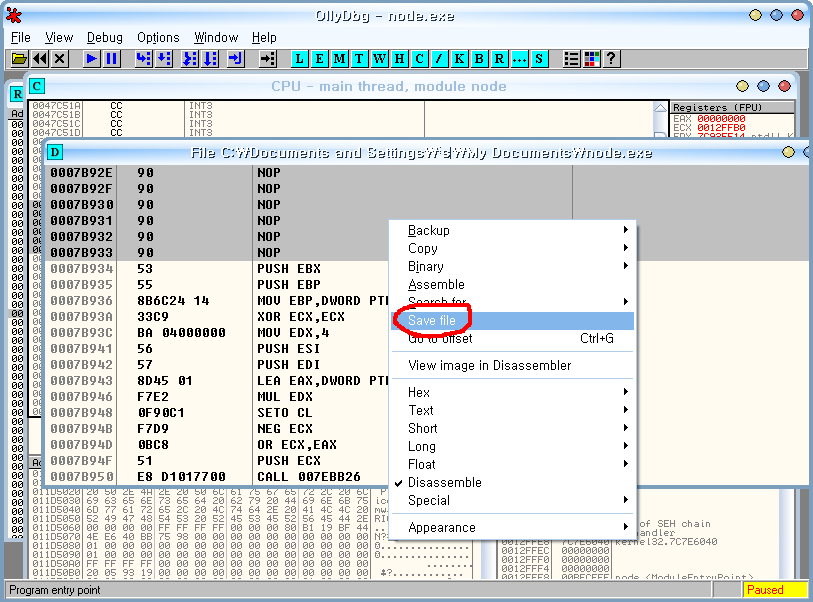The image size is (813, 602).
Task: Select the SETO CL instruction row
Action: [218, 413]
